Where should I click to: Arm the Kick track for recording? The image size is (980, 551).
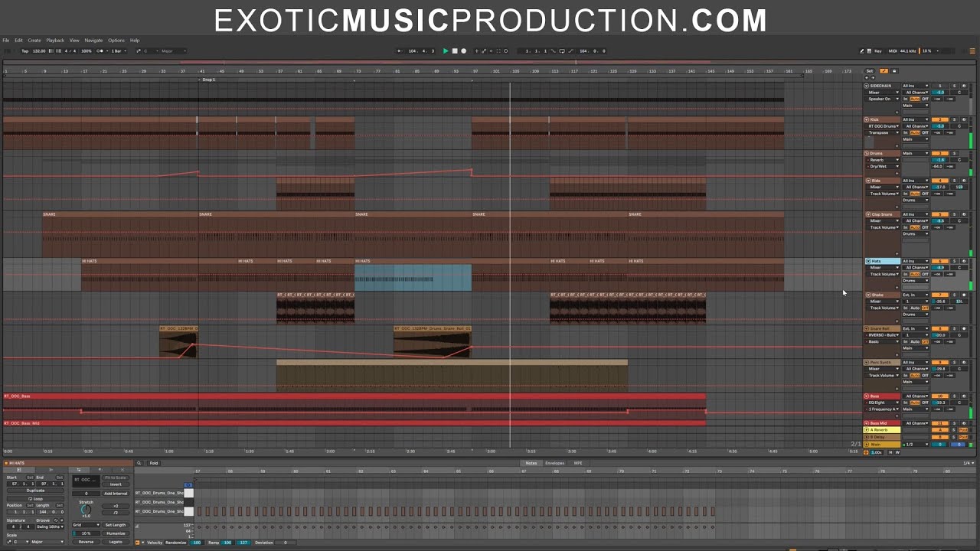964,119
